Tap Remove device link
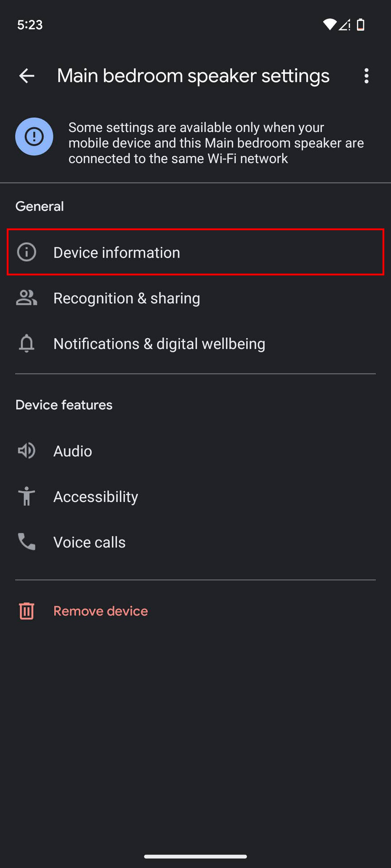 click(100, 611)
